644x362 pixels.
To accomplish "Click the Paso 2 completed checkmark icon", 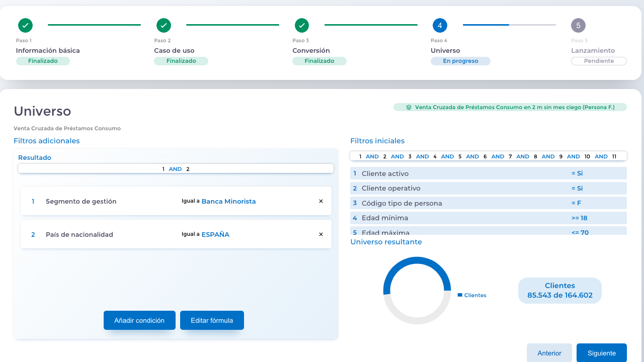I will tap(164, 25).
